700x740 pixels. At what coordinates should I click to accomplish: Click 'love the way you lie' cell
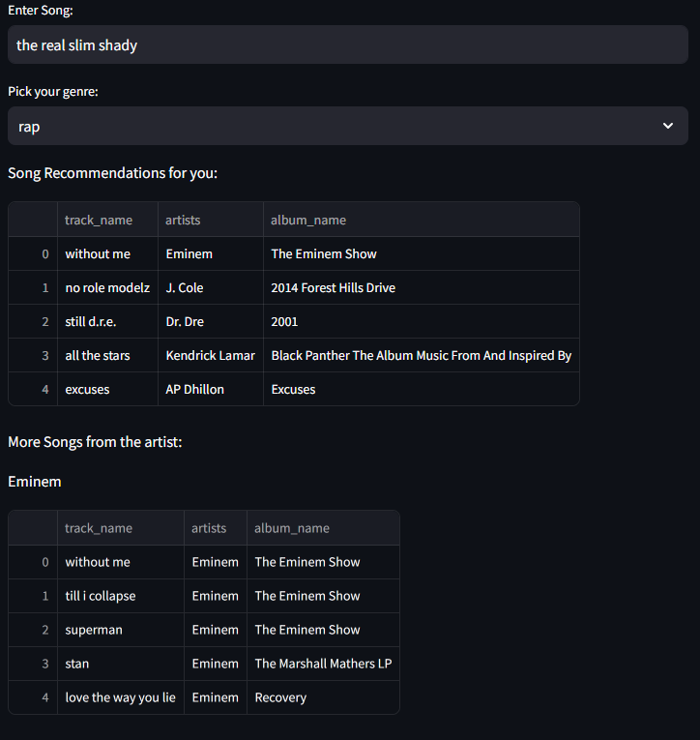click(120, 697)
